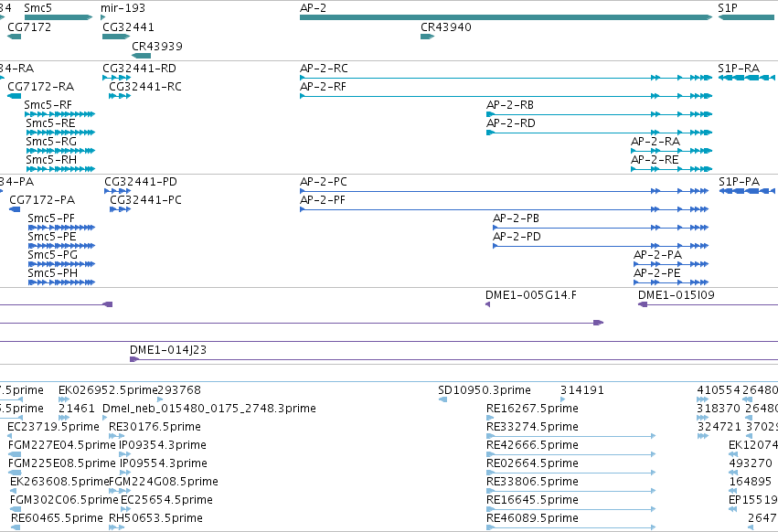The width and height of the screenshot is (778, 532).
Task: Click the RE30176.5prime EST
Action: (117, 436)
